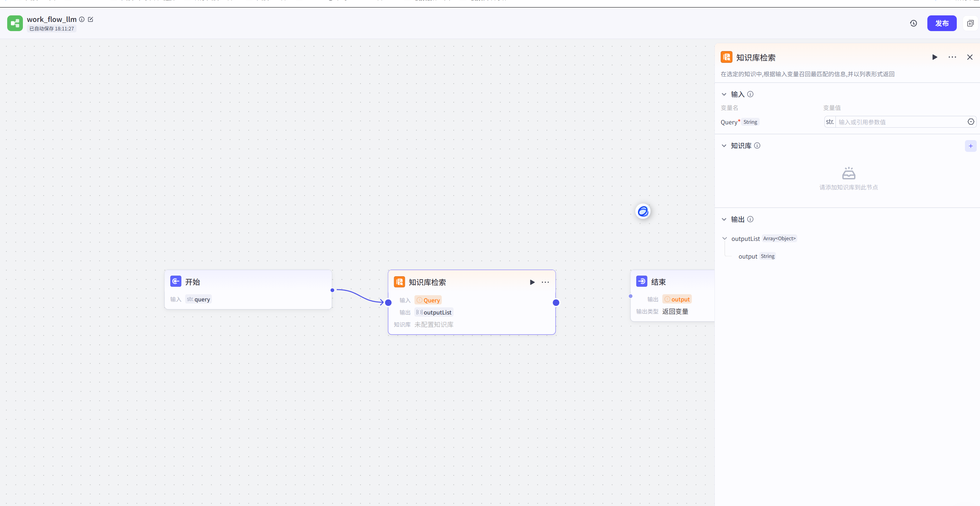Viewport: 980px width, 506px height.
Task: Run the 知识库检索 node on canvas
Action: [x=532, y=282]
